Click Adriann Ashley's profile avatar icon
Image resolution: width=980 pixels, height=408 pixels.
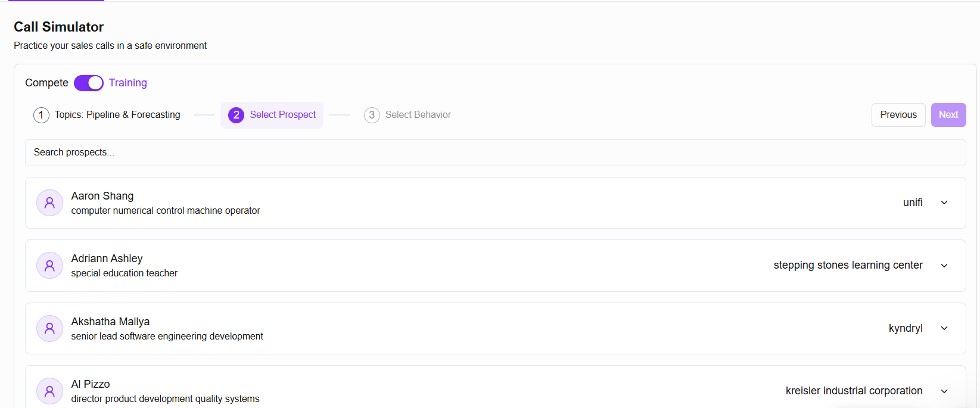pos(49,266)
